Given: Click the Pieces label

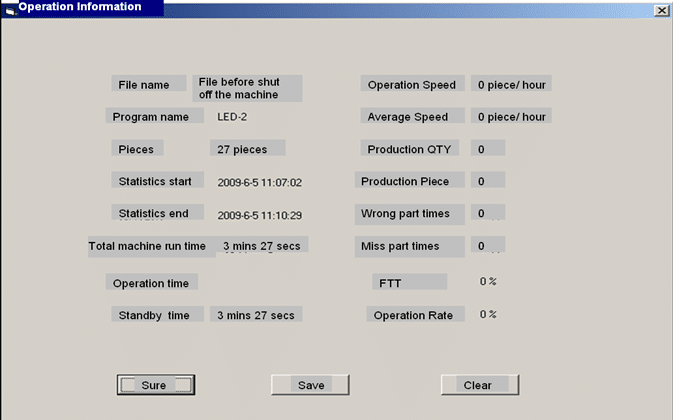Looking at the screenshot, I should pos(137,148).
